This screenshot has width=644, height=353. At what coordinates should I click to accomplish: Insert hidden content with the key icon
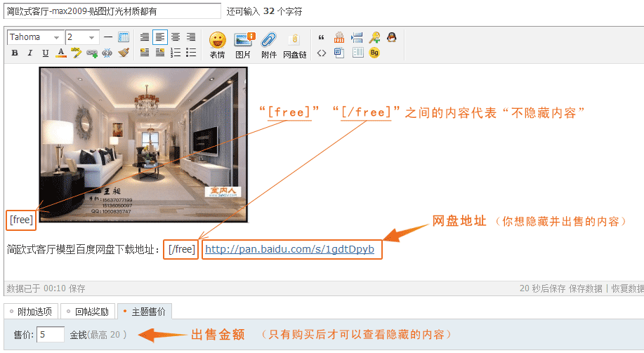click(374, 37)
